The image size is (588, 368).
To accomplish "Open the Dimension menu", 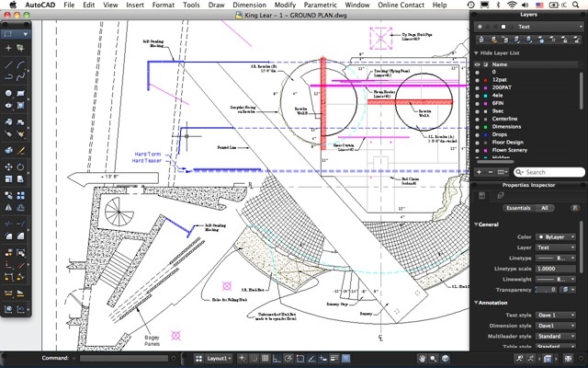I will coord(223,6).
